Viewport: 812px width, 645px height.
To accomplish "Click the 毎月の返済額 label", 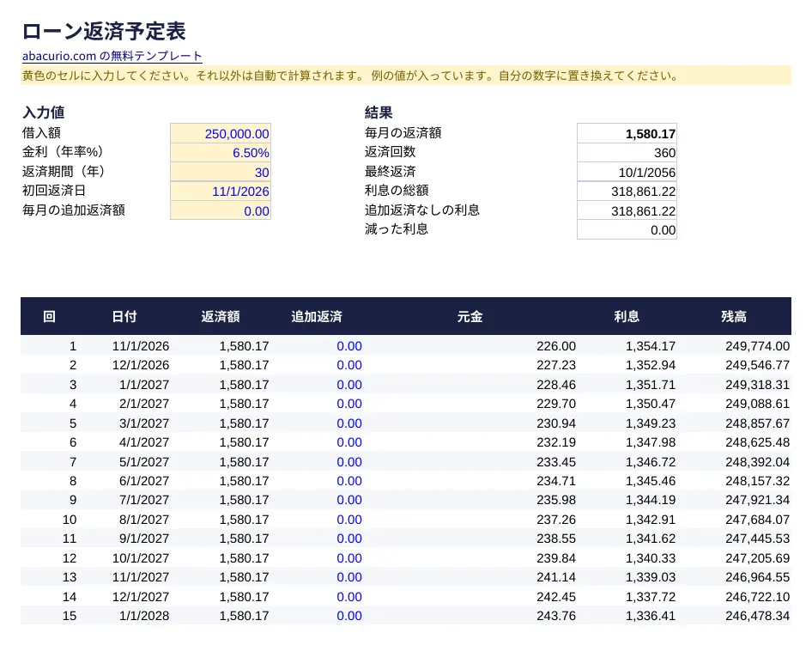I will pos(403,132).
